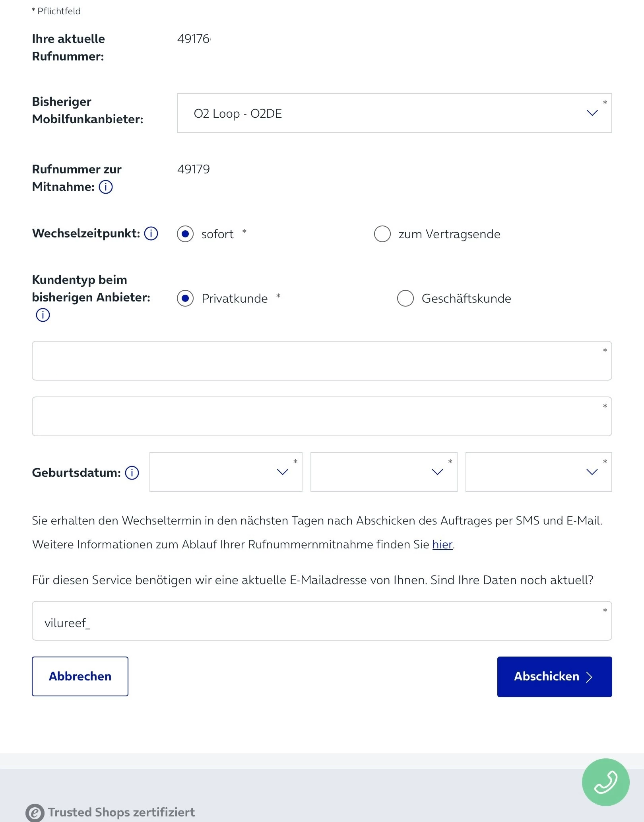This screenshot has height=822, width=644.
Task: Click the email field containing 'vilureef_'
Action: [322, 621]
